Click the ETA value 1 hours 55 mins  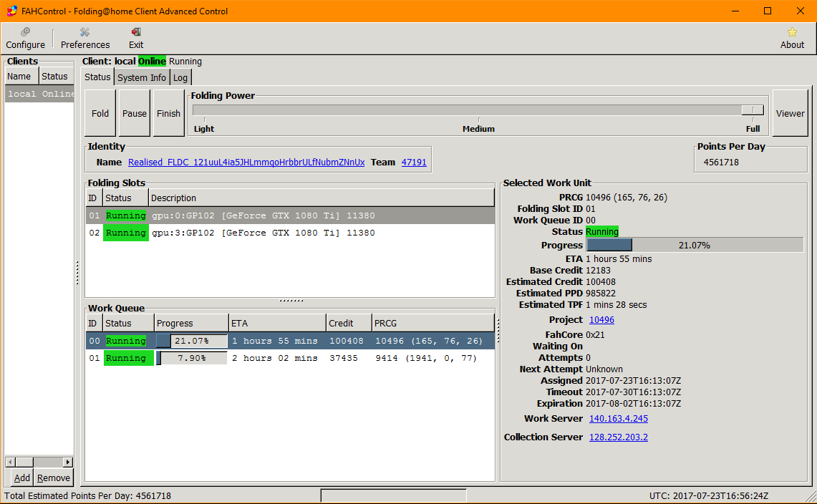coord(619,258)
